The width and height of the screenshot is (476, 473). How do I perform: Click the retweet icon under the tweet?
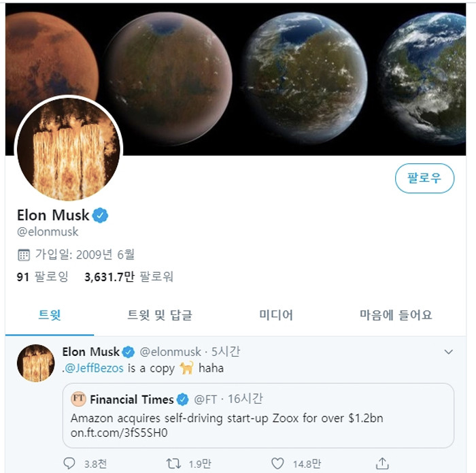pos(174,463)
